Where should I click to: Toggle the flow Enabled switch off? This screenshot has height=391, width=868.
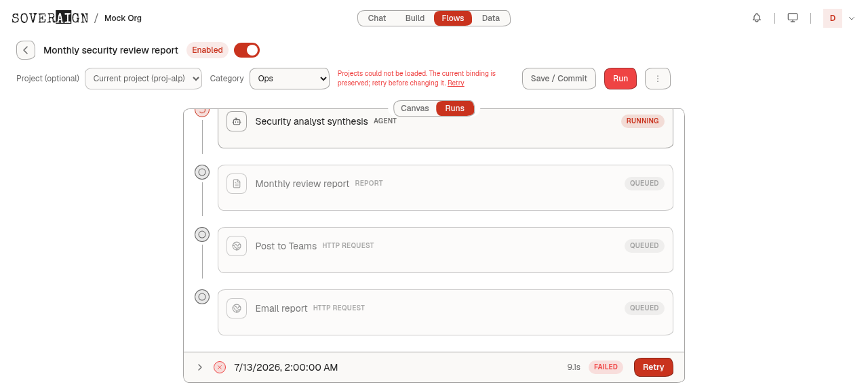(247, 50)
